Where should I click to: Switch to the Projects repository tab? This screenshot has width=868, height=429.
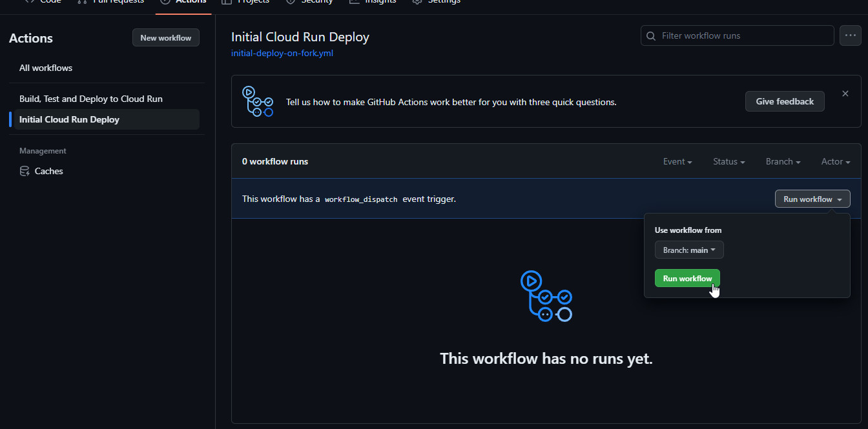tap(245, 2)
